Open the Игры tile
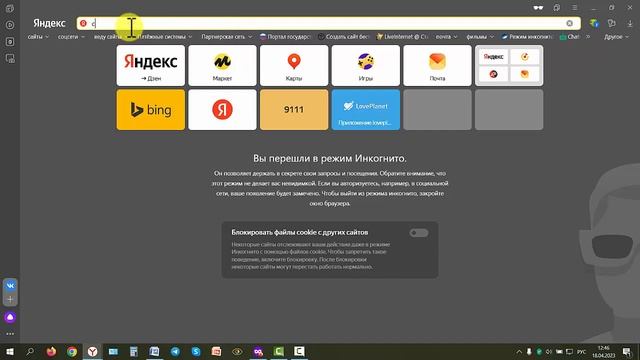Viewport: 640px width, 360px height. (x=366, y=65)
